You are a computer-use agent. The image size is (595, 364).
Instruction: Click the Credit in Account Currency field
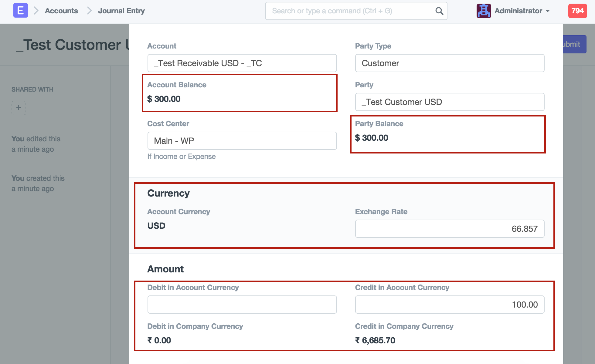point(449,305)
